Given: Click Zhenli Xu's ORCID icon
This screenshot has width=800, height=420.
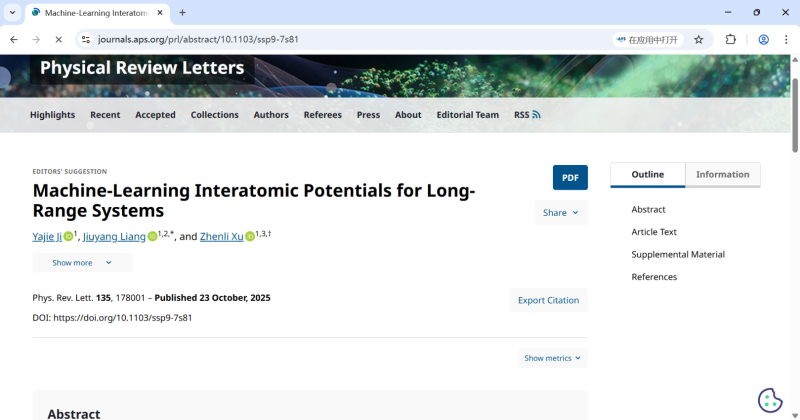Looking at the screenshot, I should point(250,237).
